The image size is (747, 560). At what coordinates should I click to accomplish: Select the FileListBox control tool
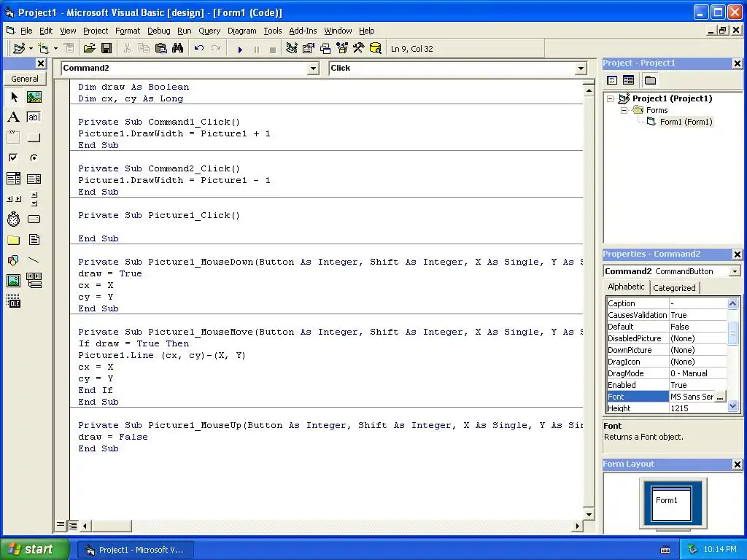pyautogui.click(x=34, y=239)
